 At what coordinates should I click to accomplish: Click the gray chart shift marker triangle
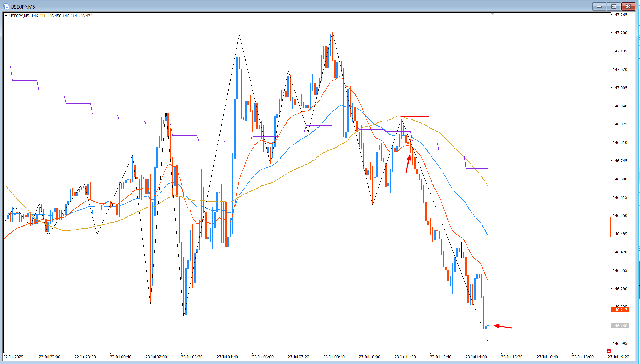(x=492, y=14)
